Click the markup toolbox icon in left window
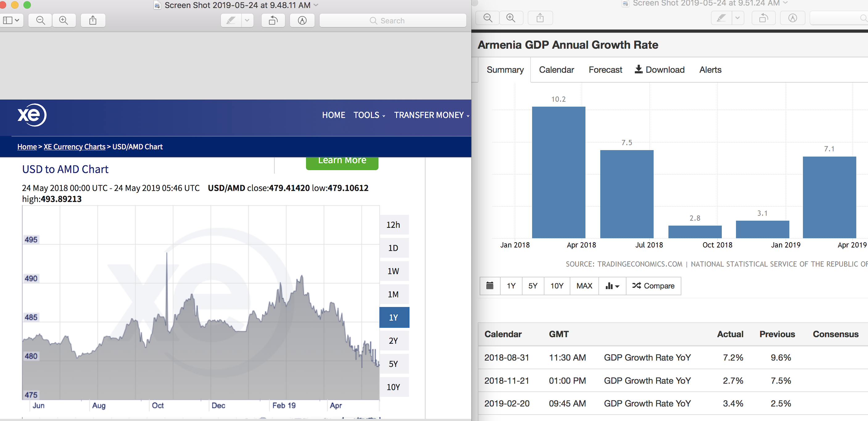868x421 pixels. pos(302,21)
